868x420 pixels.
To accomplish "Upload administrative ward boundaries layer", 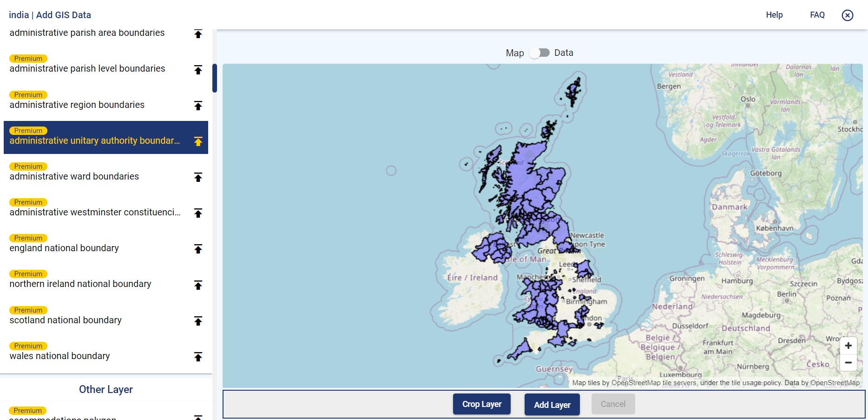I will (x=198, y=177).
